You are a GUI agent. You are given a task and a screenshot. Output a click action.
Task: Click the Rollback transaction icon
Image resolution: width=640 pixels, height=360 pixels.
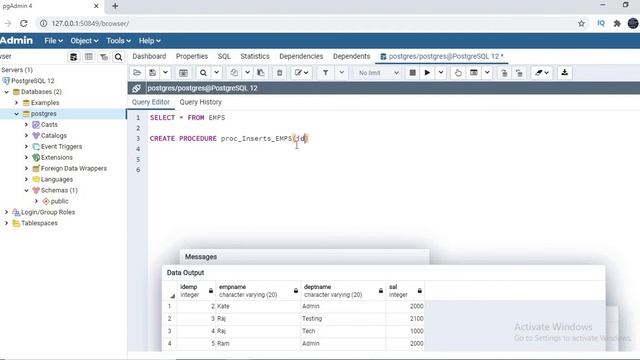519,73
